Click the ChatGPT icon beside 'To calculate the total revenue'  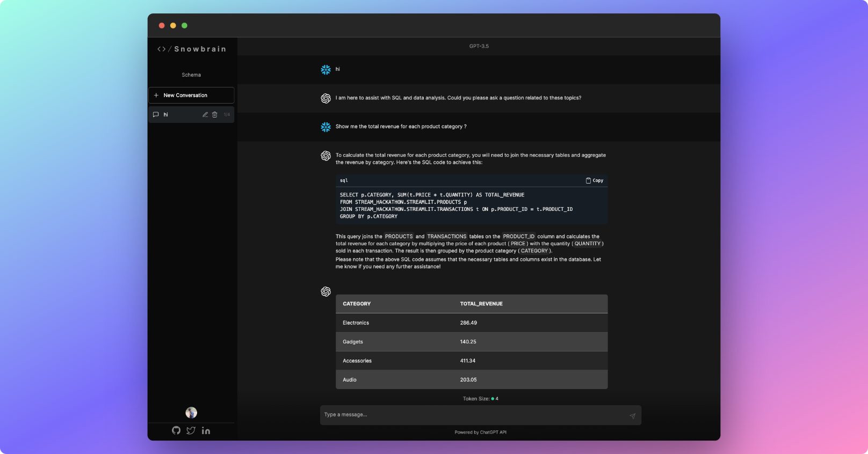coord(325,156)
